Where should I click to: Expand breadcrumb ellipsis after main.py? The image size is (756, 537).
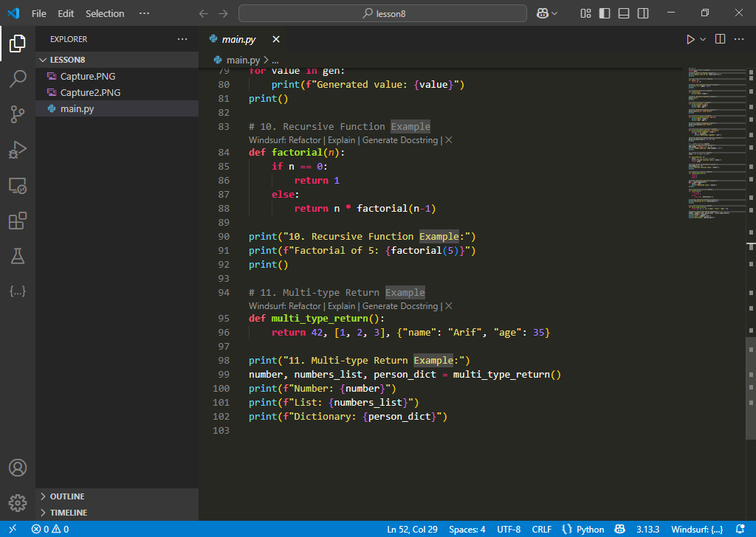(275, 60)
